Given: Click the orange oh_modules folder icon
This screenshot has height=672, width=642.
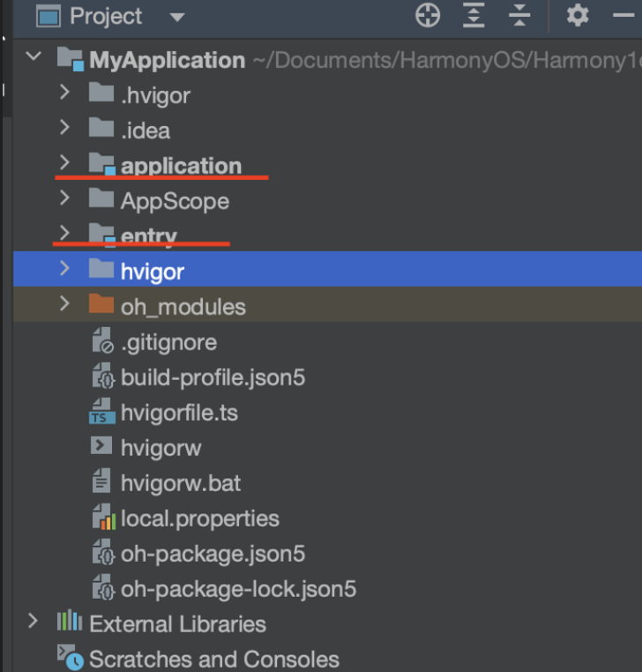Looking at the screenshot, I should click(x=101, y=303).
